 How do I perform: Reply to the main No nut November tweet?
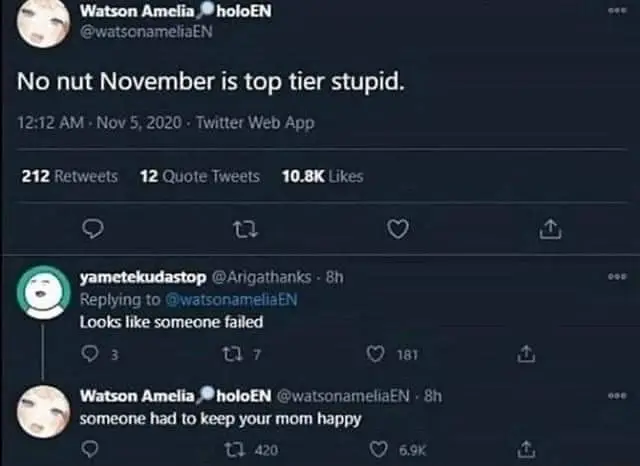pyautogui.click(x=91, y=230)
